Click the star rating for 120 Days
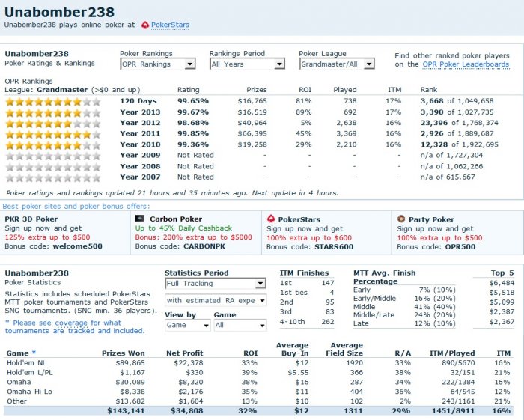 pos(53,102)
